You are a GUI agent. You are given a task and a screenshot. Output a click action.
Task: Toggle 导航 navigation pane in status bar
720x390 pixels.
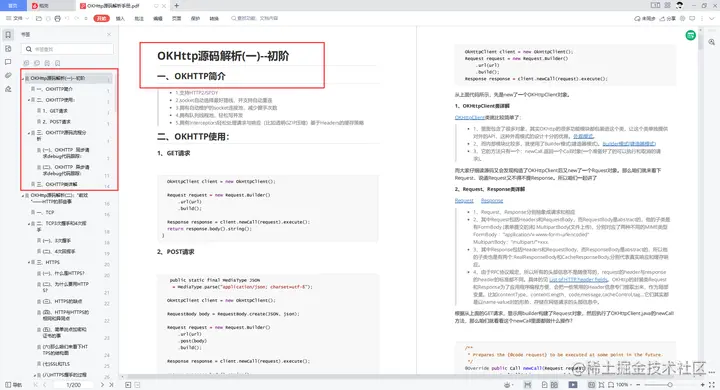pyautogui.click(x=13, y=385)
